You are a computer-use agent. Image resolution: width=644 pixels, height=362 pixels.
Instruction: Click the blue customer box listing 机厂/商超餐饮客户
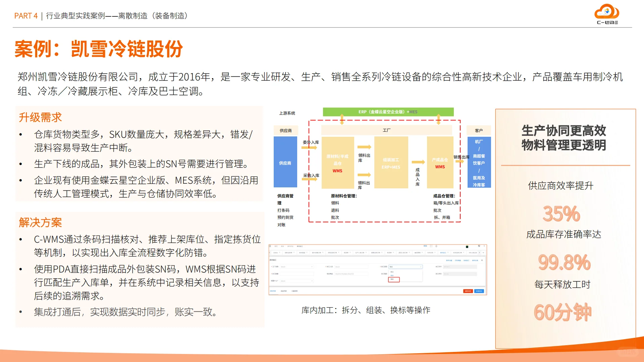coord(479,162)
